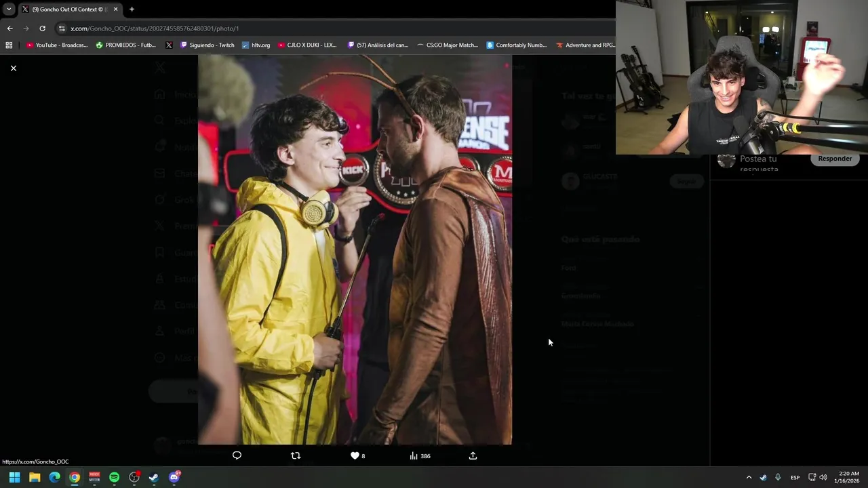The height and width of the screenshot is (488, 868).
Task: Open the Windows Start menu
Action: point(14,477)
